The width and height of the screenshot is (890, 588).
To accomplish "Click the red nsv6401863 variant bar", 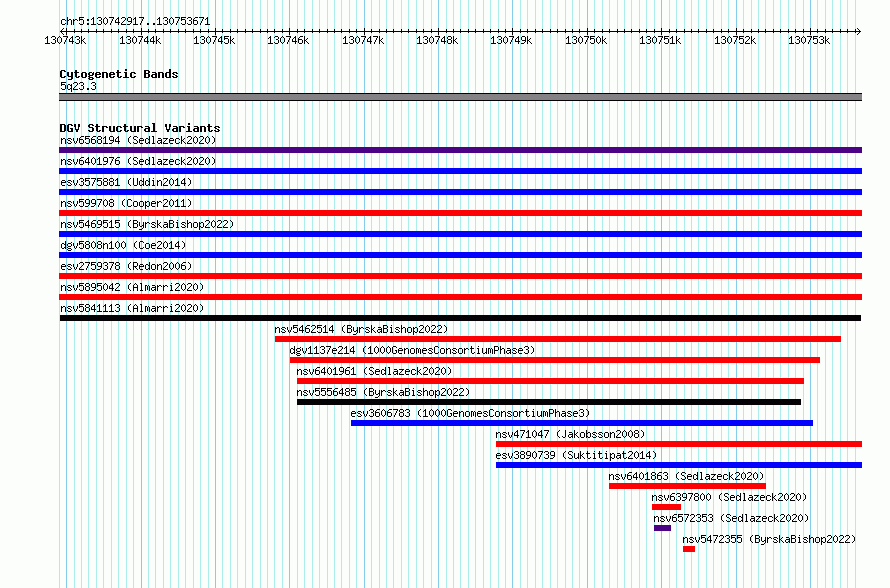I will (x=687, y=486).
